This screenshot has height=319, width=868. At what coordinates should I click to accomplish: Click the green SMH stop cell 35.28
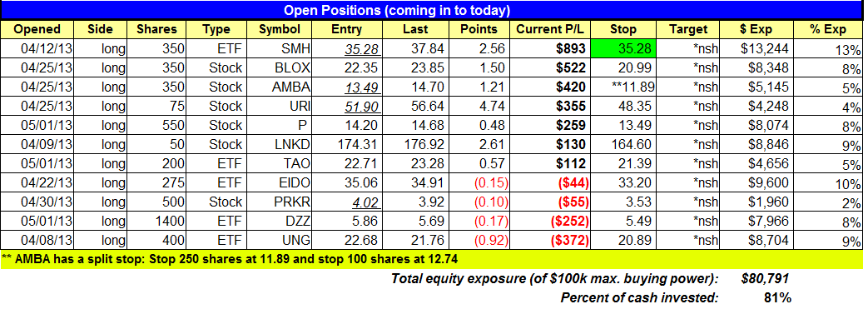click(x=623, y=49)
